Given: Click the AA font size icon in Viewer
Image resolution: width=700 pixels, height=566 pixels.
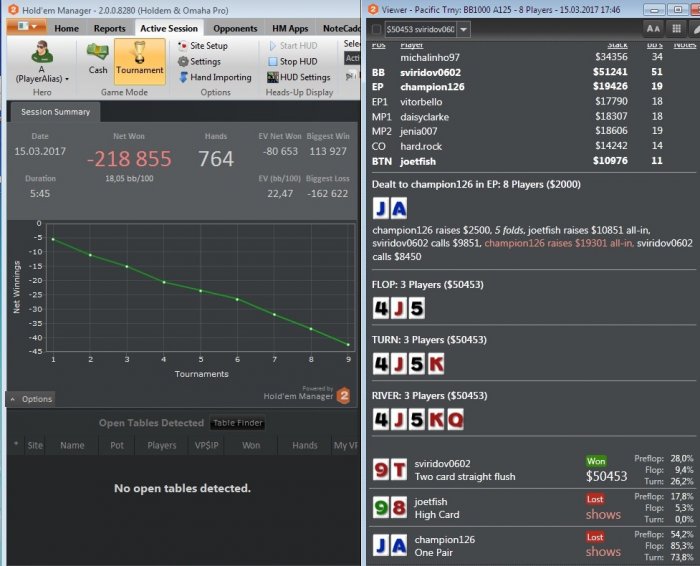Looking at the screenshot, I should 653,29.
